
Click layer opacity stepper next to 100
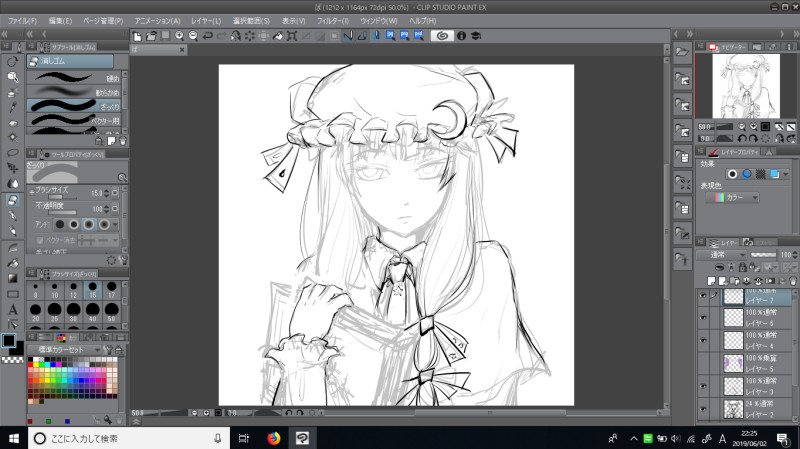(x=795, y=255)
